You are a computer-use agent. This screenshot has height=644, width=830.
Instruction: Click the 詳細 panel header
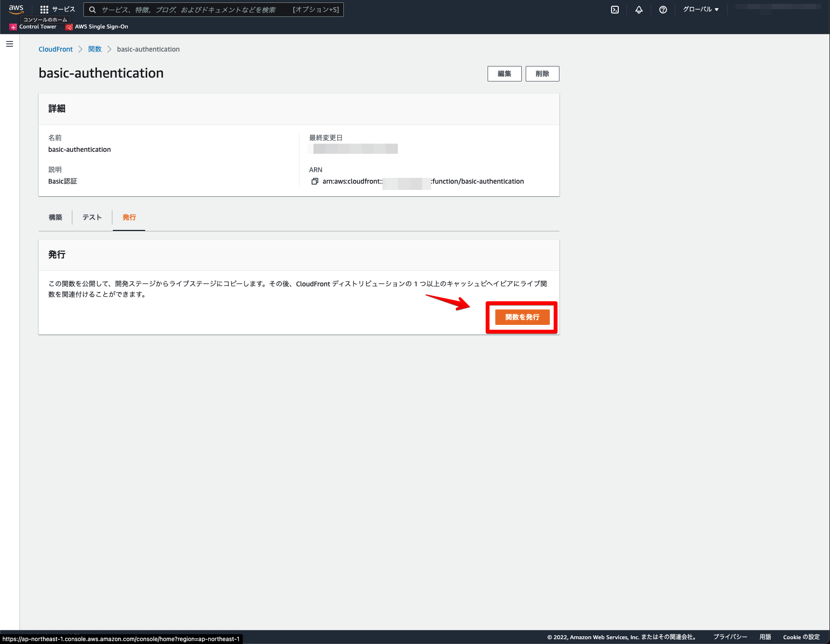coord(57,109)
